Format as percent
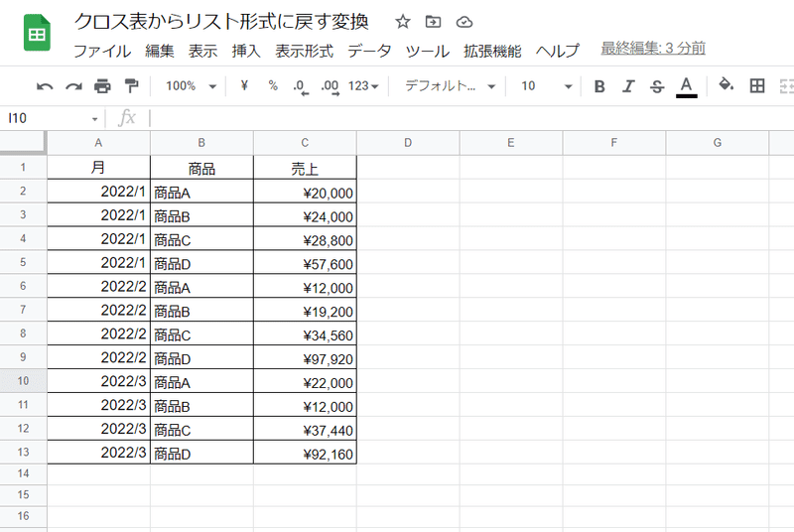Viewport: 794px width, 532px height. pos(273,86)
